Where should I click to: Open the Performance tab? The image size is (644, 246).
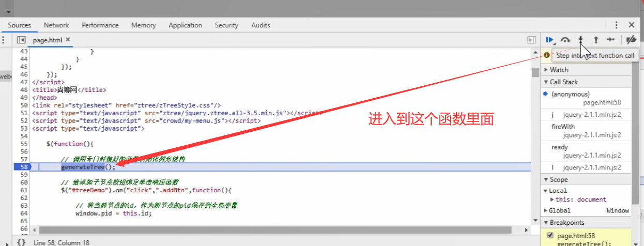tap(100, 25)
